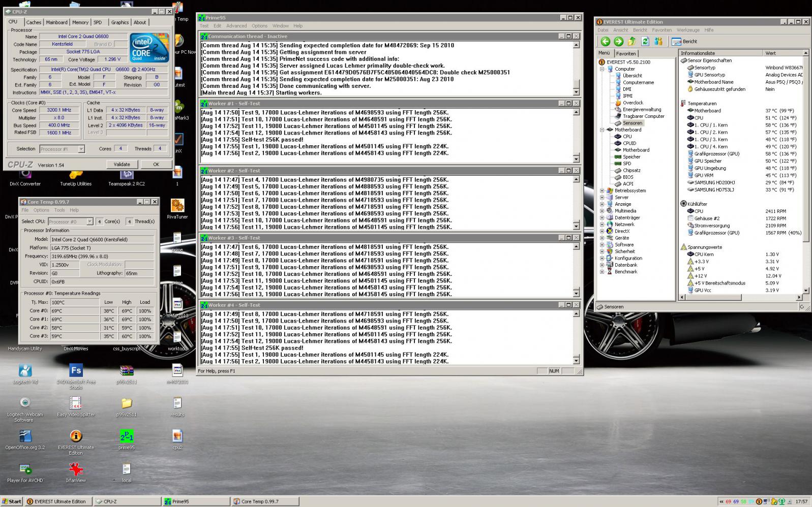Click EVEREST green forward arrow icon
Image resolution: width=812 pixels, height=507 pixels.
click(618, 42)
